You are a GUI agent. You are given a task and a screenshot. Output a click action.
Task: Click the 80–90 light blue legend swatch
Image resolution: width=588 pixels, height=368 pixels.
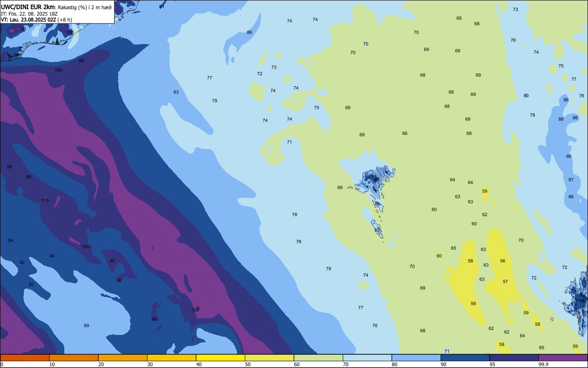tap(416, 357)
